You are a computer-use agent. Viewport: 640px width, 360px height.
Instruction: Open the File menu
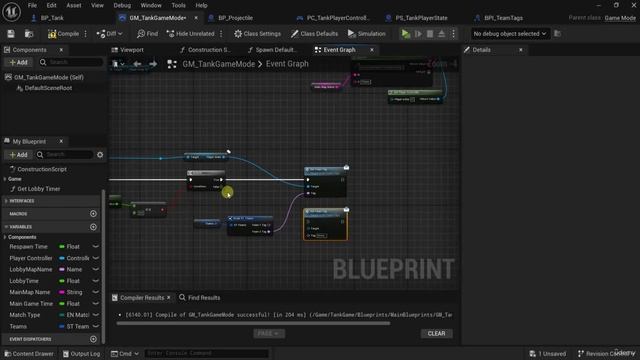pyautogui.click(x=32, y=5)
